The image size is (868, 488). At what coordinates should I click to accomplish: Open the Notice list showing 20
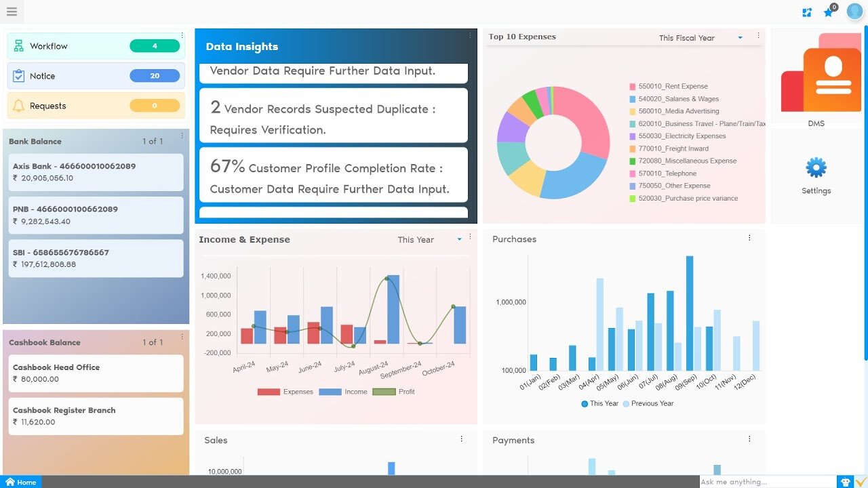[96, 76]
